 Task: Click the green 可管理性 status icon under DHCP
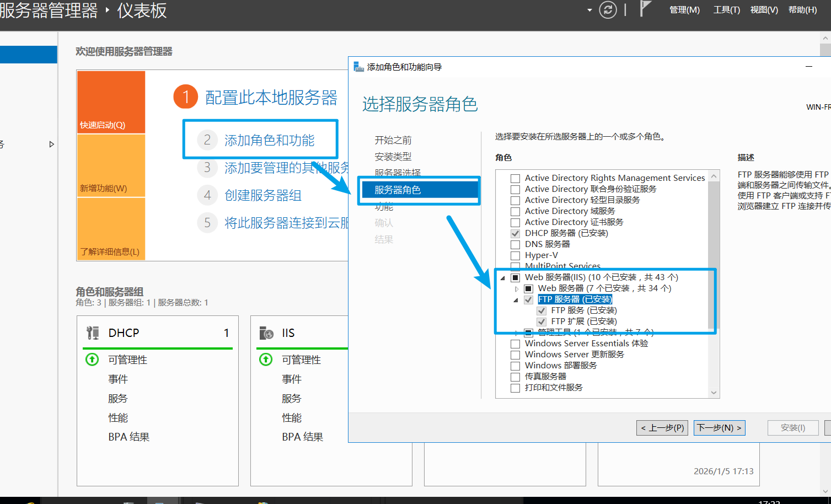92,360
